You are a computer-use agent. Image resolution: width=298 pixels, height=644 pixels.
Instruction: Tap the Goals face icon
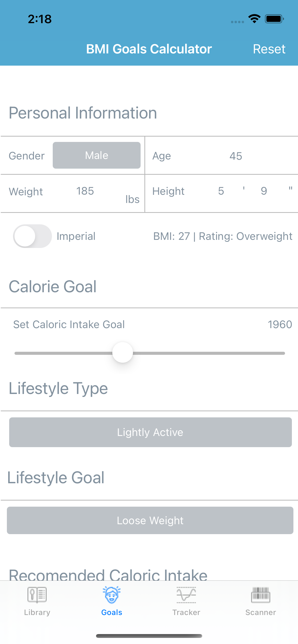click(112, 595)
